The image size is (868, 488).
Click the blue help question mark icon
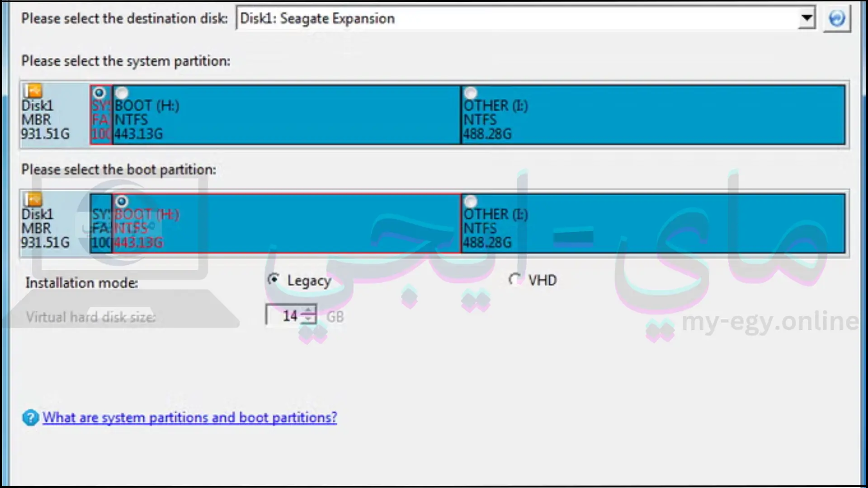point(30,418)
